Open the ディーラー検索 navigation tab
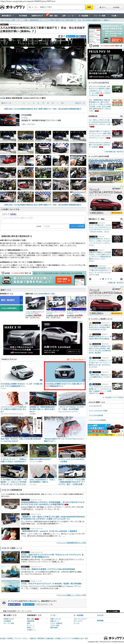The width and height of the screenshot is (124, 644). (x=99, y=16)
